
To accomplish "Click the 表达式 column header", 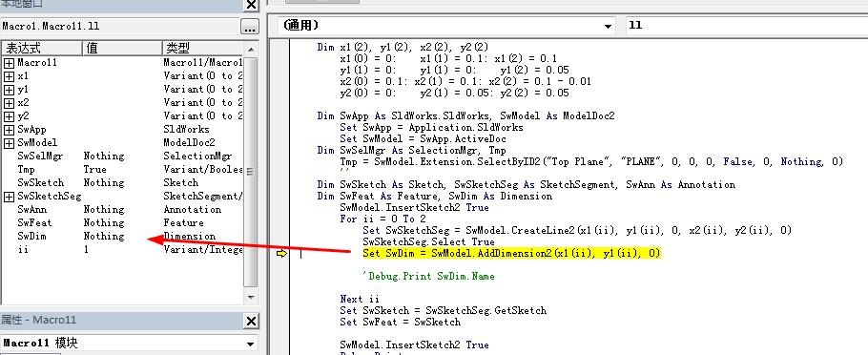I will tap(41, 48).
